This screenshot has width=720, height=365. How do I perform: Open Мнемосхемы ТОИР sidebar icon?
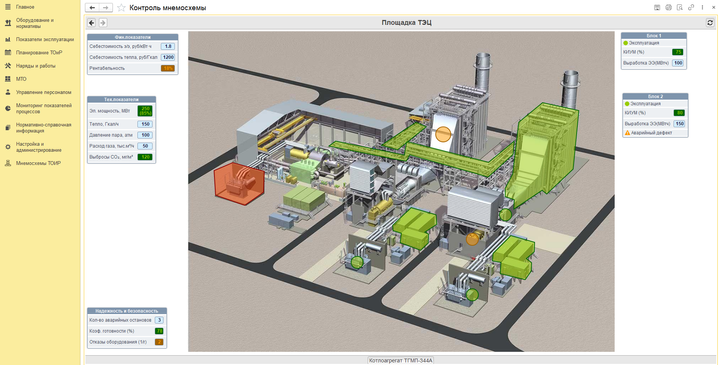click(x=8, y=163)
